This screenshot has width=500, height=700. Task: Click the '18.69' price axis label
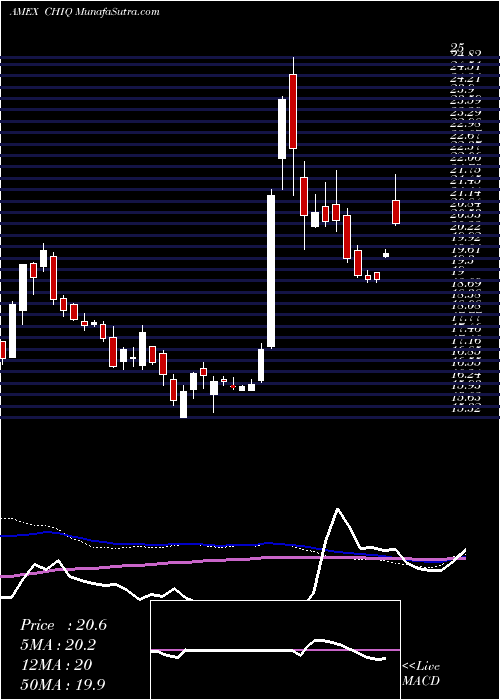click(465, 284)
